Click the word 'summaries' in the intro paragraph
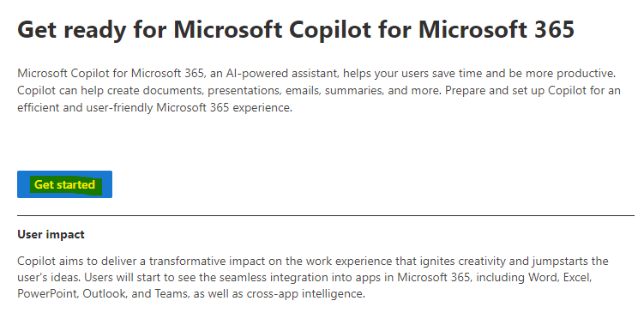 [x=353, y=90]
